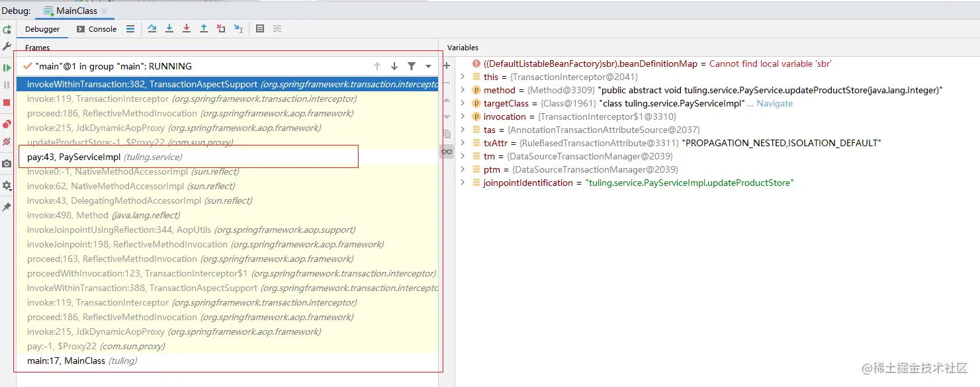This screenshot has height=387, width=980.
Task: Switch to the Debugger tab
Action: [x=42, y=29]
